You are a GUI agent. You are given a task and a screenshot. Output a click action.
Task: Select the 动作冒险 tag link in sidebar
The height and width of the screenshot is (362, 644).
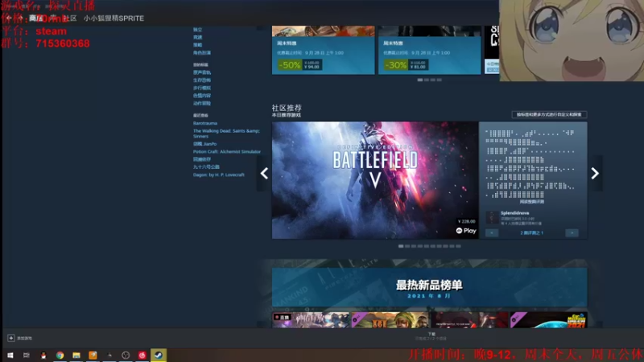[x=202, y=103]
